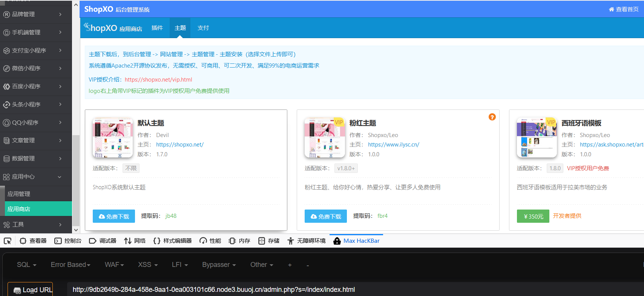The image size is (644, 296).
Task: Open the Other dropdown in HackBar
Action: click(262, 265)
